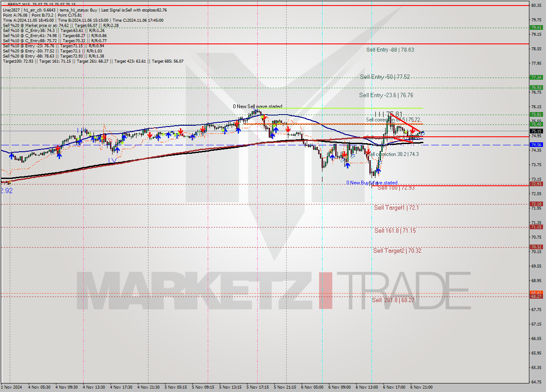Click the green 76.93 price tag
Viewport: 546px width, 392px height.
(x=536, y=87)
